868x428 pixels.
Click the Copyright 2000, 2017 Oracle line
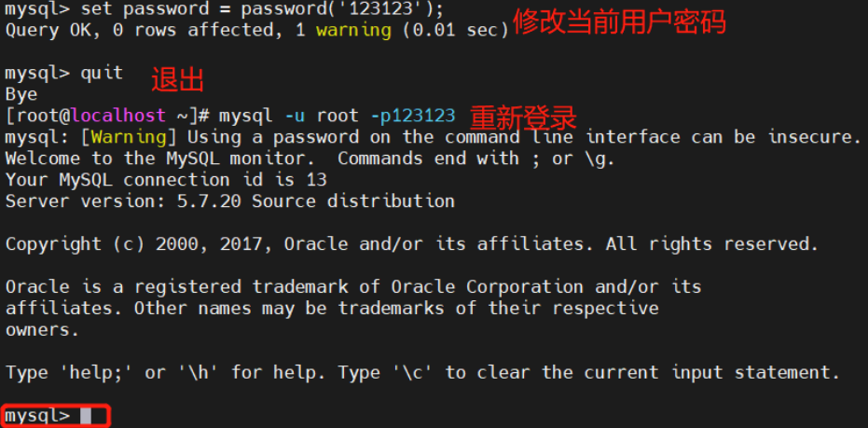[x=411, y=244]
